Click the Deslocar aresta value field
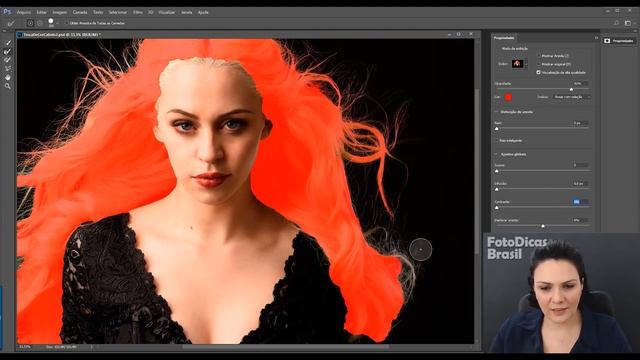 pyautogui.click(x=580, y=220)
